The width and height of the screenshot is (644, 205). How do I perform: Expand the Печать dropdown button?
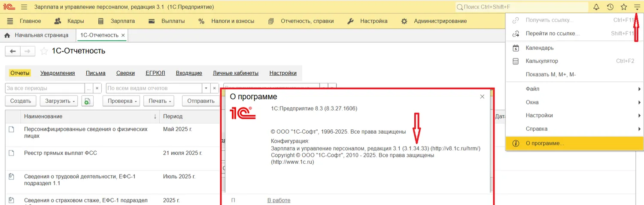[160, 101]
